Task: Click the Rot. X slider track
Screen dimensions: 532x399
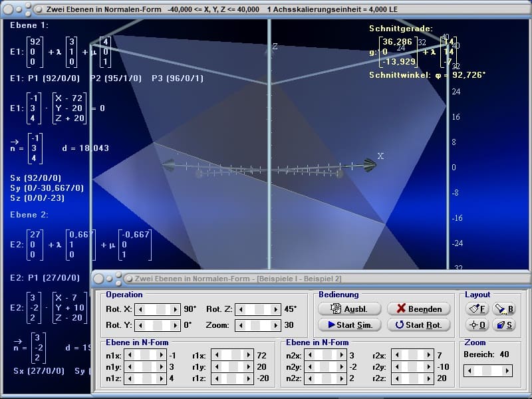Action: [158, 309]
